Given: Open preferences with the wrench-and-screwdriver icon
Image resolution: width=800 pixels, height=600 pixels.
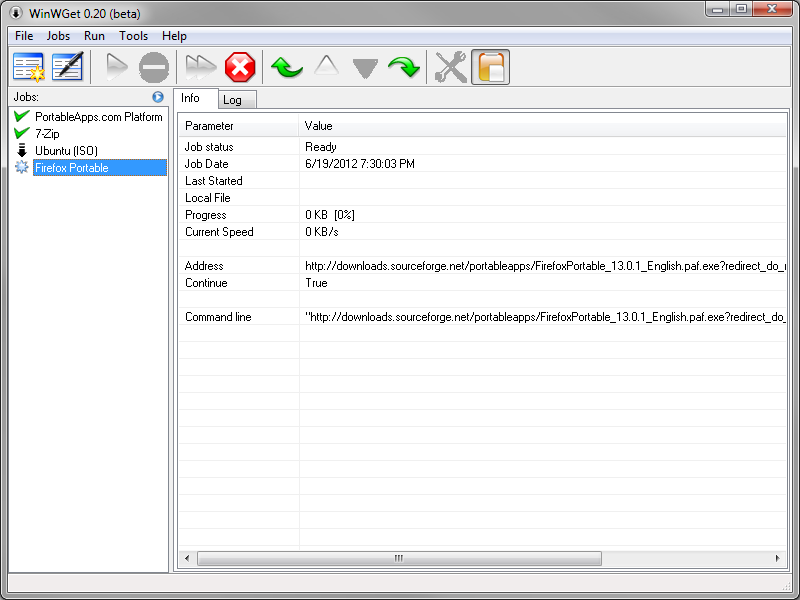Looking at the screenshot, I should (451, 67).
